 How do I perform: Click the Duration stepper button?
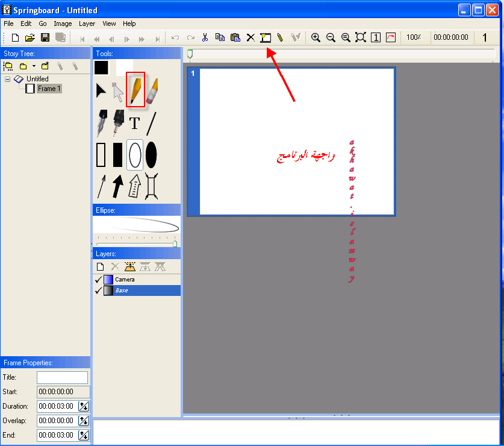pos(84,406)
